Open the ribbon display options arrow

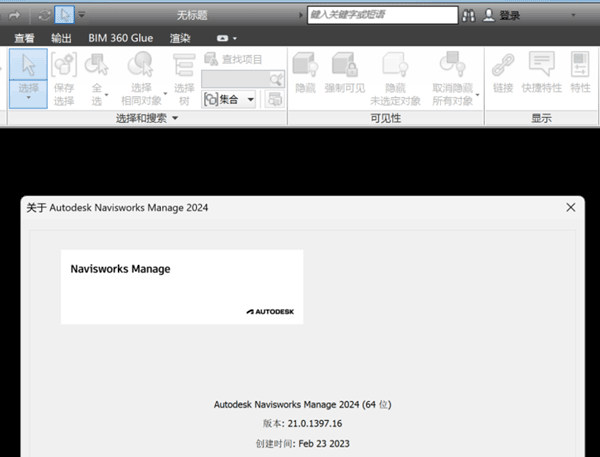coord(235,39)
